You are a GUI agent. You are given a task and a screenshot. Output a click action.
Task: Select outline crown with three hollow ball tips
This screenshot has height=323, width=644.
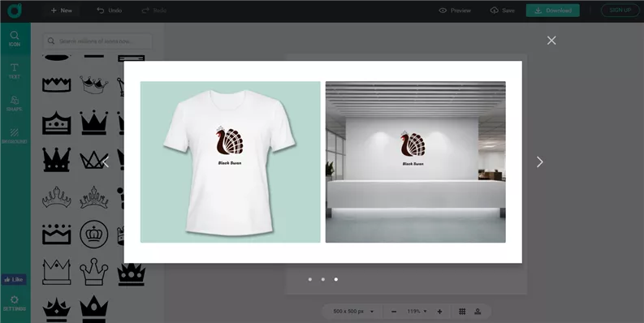[x=94, y=272]
